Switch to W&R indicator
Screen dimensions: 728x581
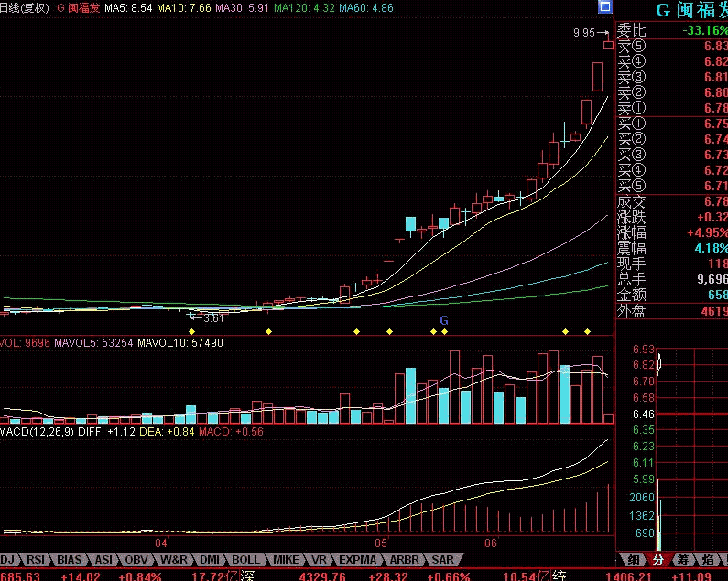pos(174,559)
